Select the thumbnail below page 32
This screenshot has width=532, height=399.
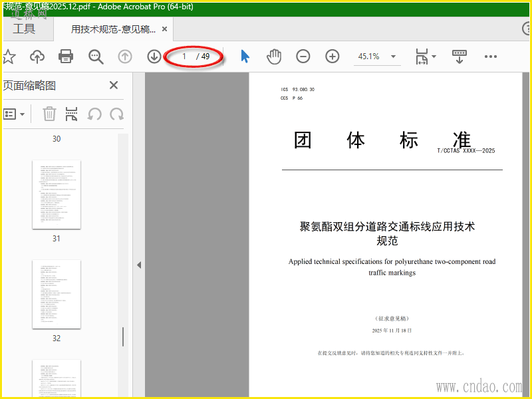[x=57, y=378]
